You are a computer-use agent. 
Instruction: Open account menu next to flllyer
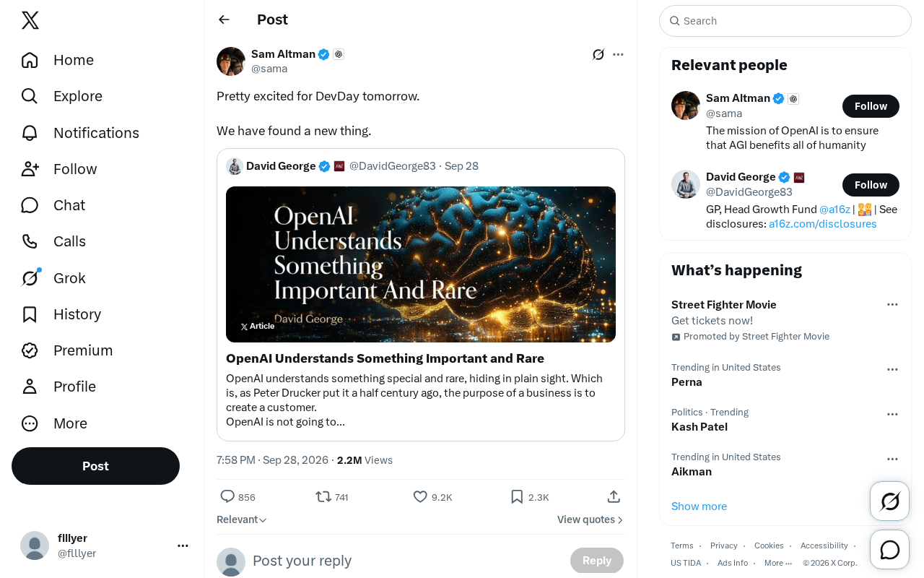(x=183, y=545)
